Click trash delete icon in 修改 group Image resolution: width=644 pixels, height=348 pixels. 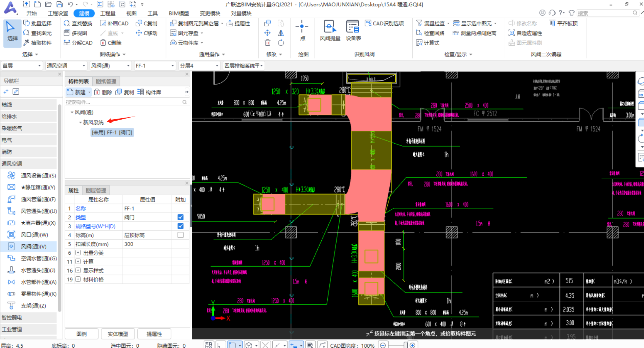pos(268,43)
